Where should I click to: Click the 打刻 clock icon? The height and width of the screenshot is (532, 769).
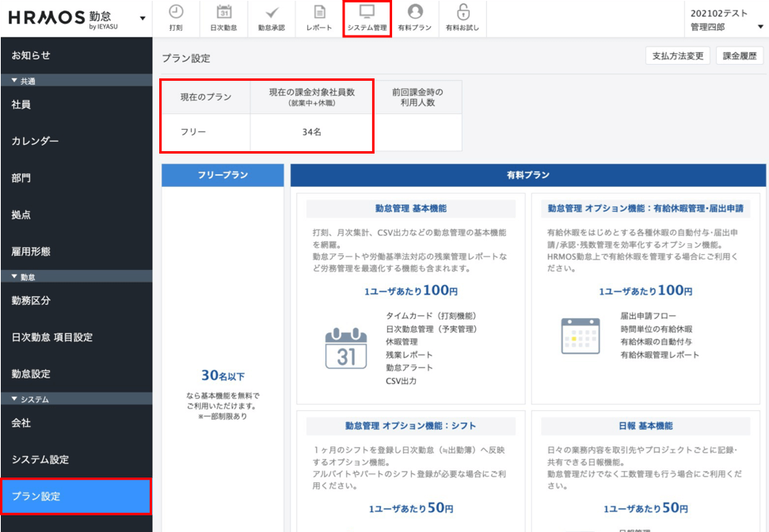tap(176, 12)
